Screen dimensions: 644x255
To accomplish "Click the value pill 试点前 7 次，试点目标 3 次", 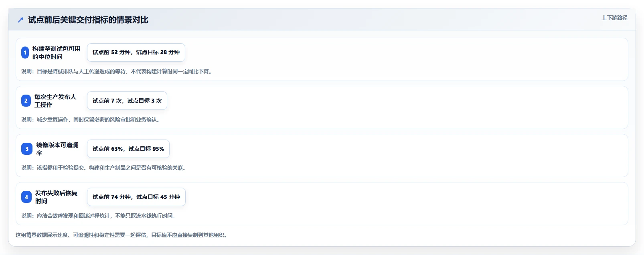I will click(x=127, y=101).
